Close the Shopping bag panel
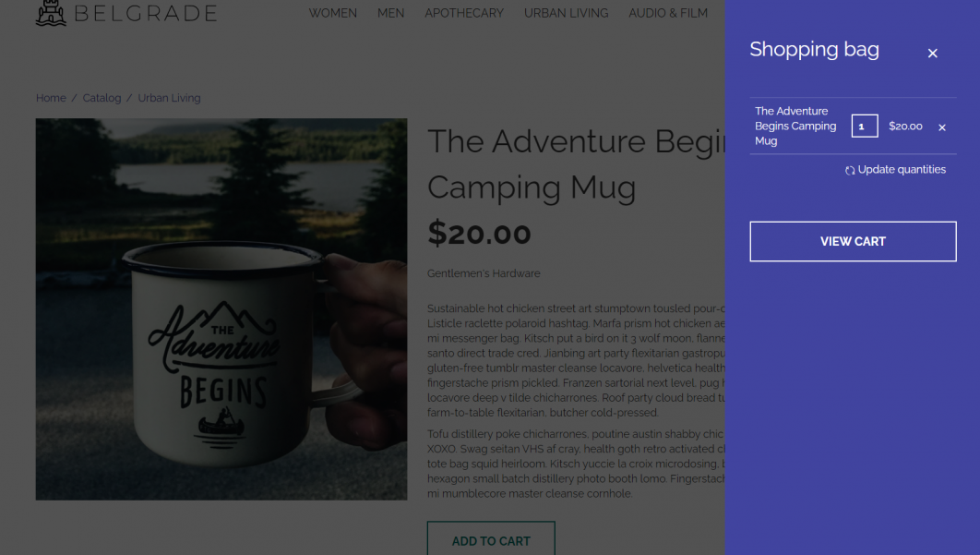 click(933, 53)
